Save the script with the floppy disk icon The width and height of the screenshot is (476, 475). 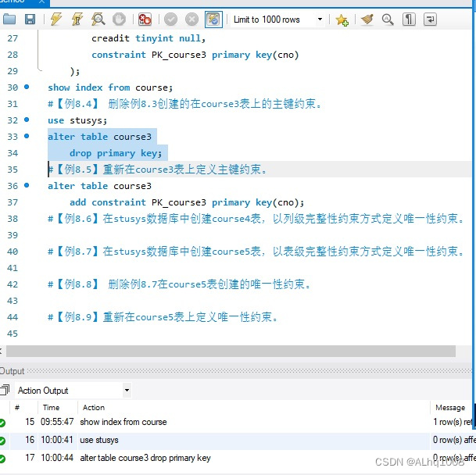pos(30,19)
